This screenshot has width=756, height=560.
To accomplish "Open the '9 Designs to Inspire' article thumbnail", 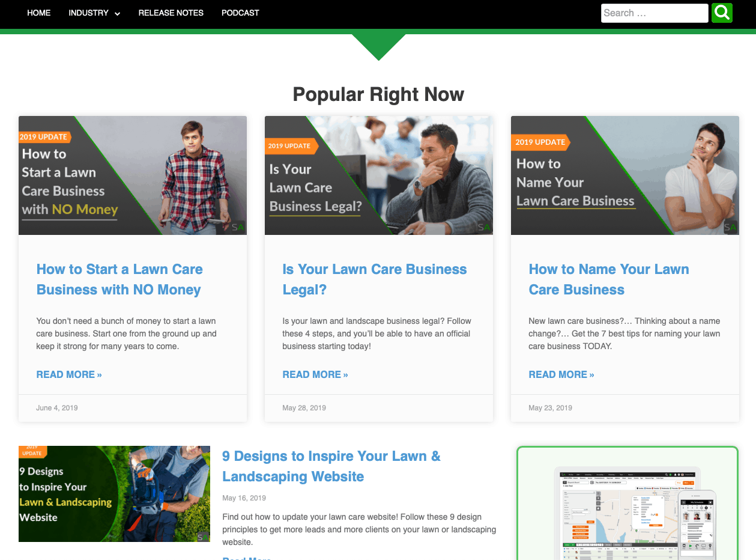I will click(114, 494).
